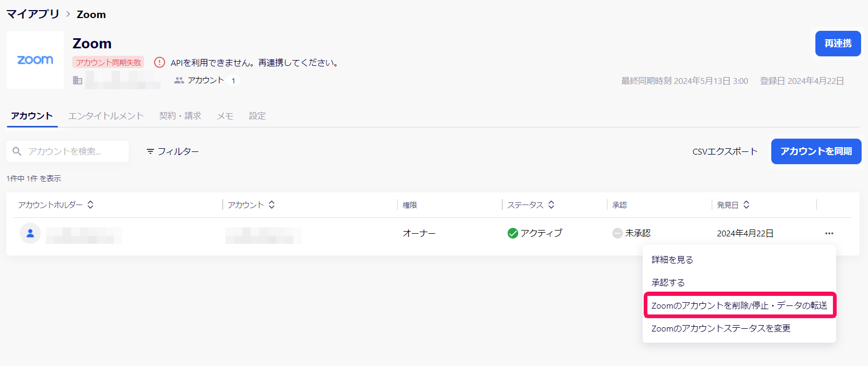Switch to the アカウント tab
The image size is (868, 366).
click(x=32, y=116)
